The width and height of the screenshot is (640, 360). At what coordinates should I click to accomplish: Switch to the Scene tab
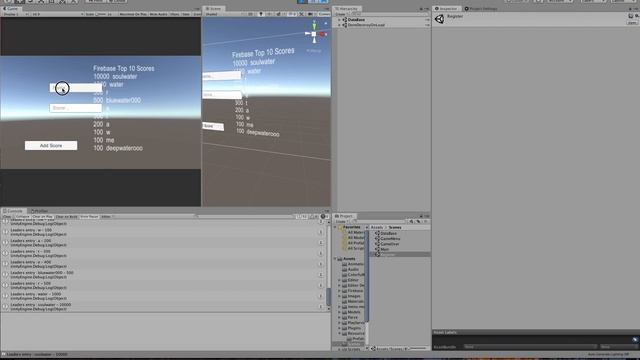[x=214, y=9]
